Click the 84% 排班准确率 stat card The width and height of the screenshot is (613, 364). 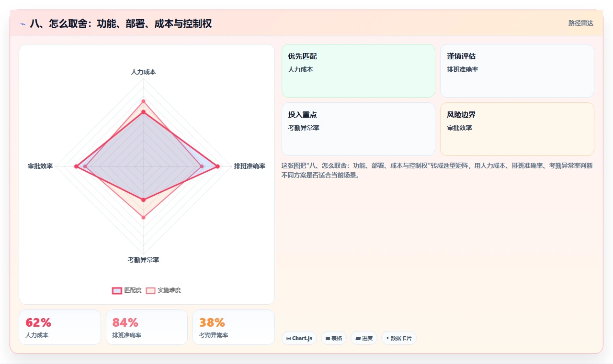coord(147,327)
